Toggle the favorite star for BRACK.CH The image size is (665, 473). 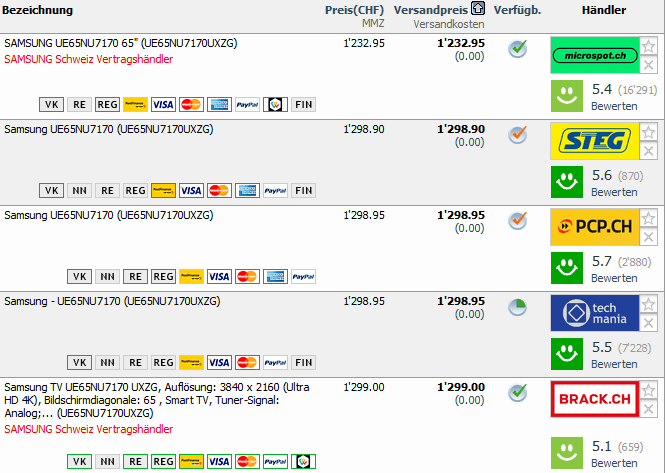[x=647, y=390]
